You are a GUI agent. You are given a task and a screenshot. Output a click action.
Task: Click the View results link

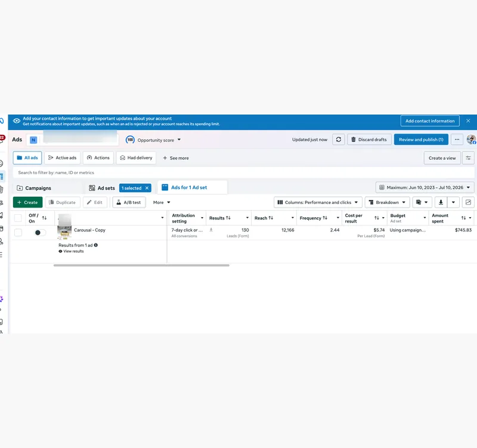click(x=71, y=251)
